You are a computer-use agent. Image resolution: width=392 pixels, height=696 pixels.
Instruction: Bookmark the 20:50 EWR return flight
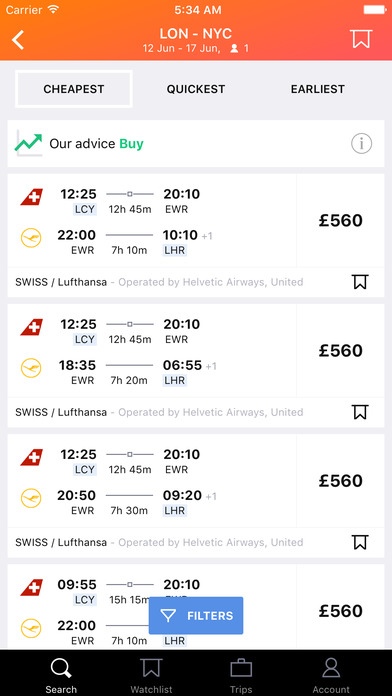360,542
